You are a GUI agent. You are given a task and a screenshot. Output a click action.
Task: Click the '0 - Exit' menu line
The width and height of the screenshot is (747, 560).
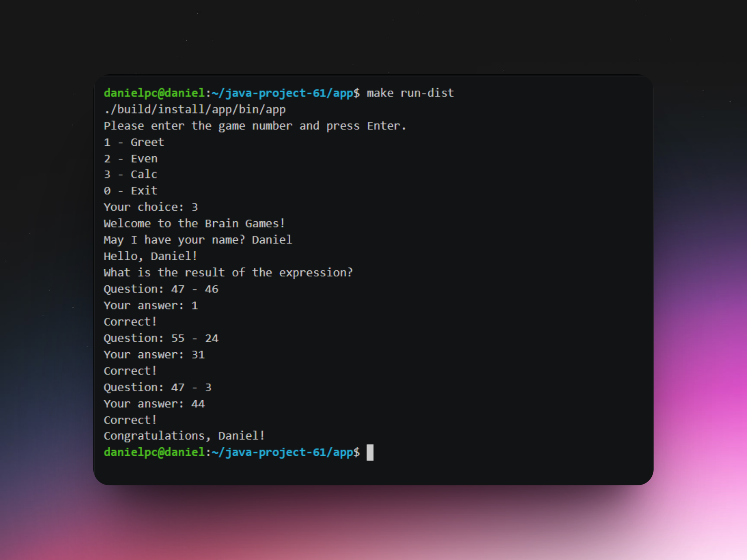click(x=131, y=191)
